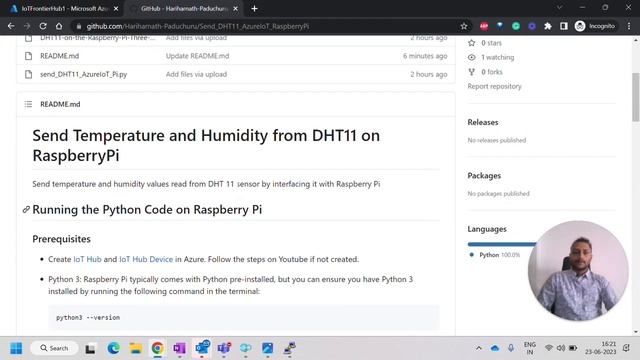The height and width of the screenshot is (360, 640).
Task: Open the 0 stars link
Action: click(x=485, y=43)
